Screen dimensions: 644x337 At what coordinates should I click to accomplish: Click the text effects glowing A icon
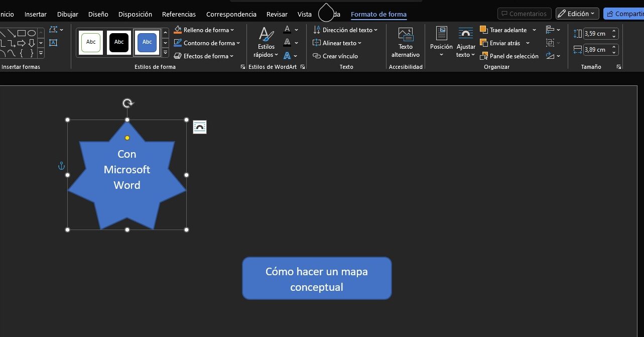(287, 56)
